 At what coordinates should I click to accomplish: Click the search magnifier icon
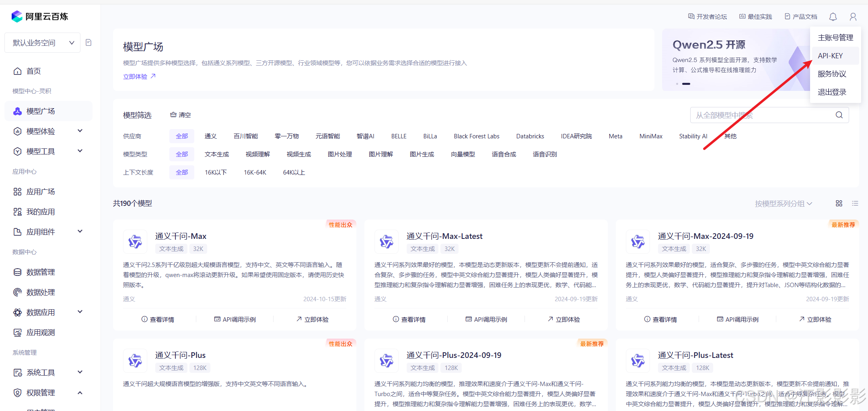click(x=839, y=115)
